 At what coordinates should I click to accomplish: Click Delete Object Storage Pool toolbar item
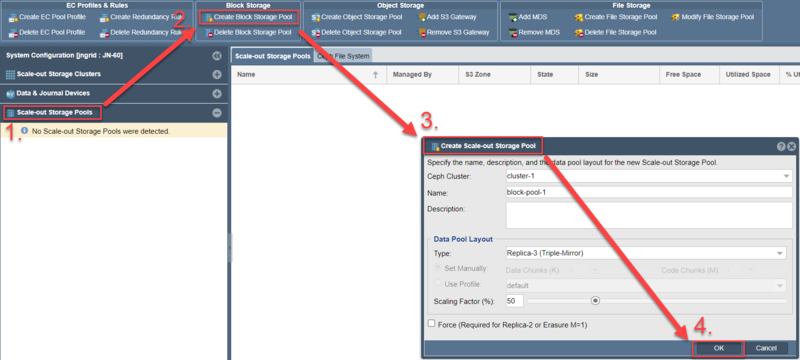356,33
